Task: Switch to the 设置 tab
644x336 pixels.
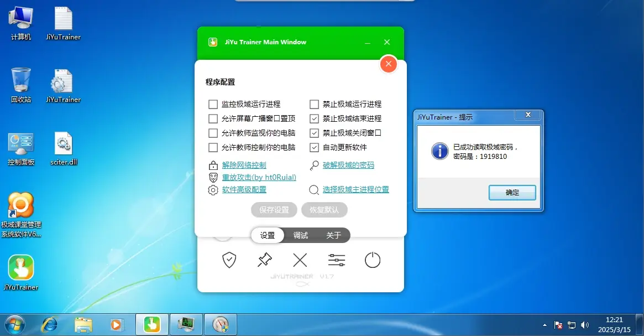Action: click(268, 235)
